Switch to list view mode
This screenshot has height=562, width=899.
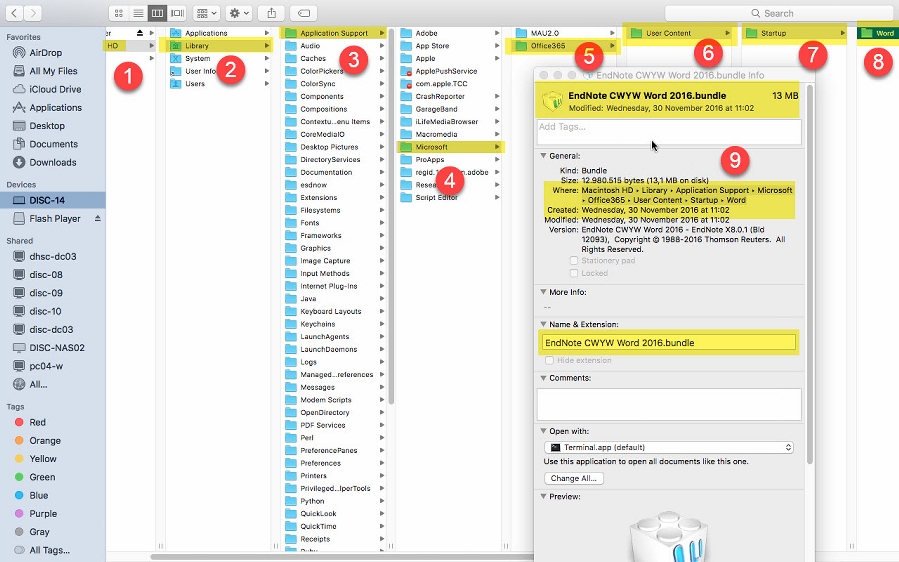tap(138, 13)
